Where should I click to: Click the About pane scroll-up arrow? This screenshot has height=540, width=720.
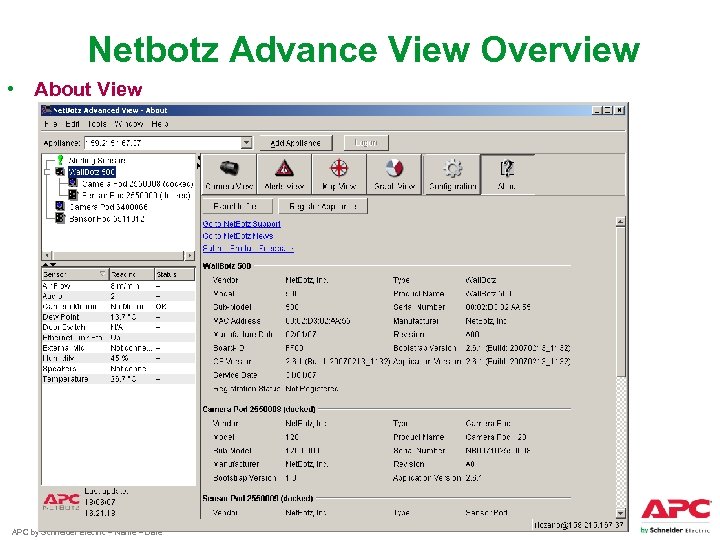tap(620, 222)
